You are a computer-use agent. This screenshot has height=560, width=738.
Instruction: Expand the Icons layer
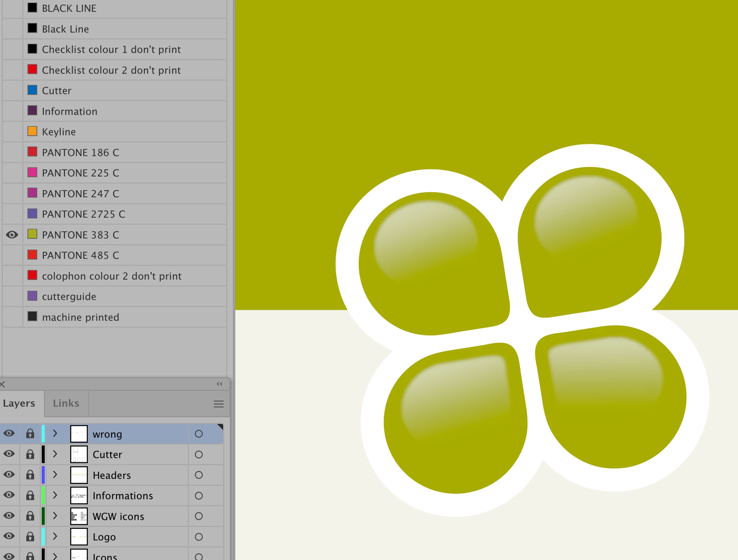55,556
